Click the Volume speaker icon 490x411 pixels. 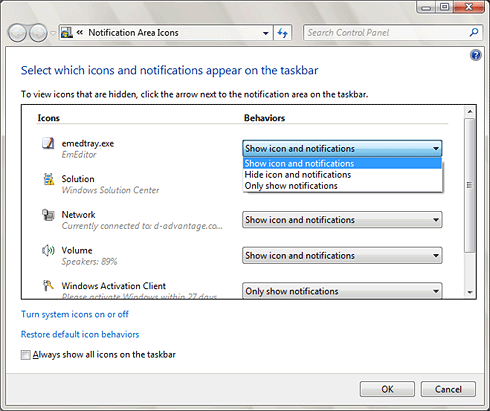(48, 250)
